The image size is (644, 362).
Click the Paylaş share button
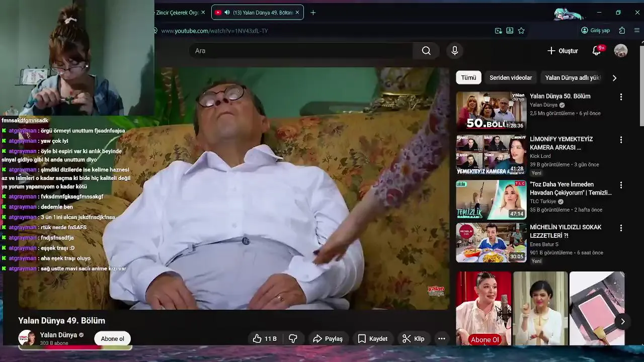(x=328, y=339)
